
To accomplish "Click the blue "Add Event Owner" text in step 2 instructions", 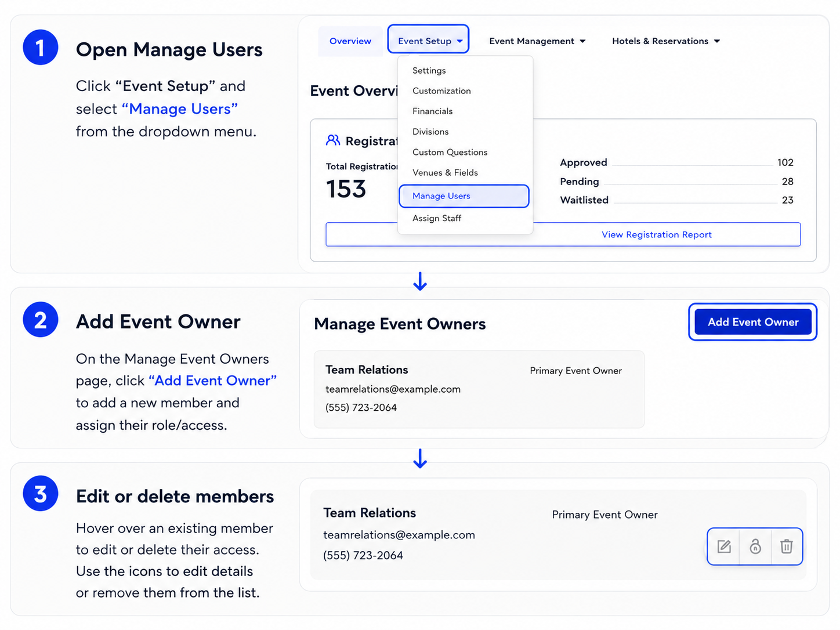I will click(x=212, y=381).
